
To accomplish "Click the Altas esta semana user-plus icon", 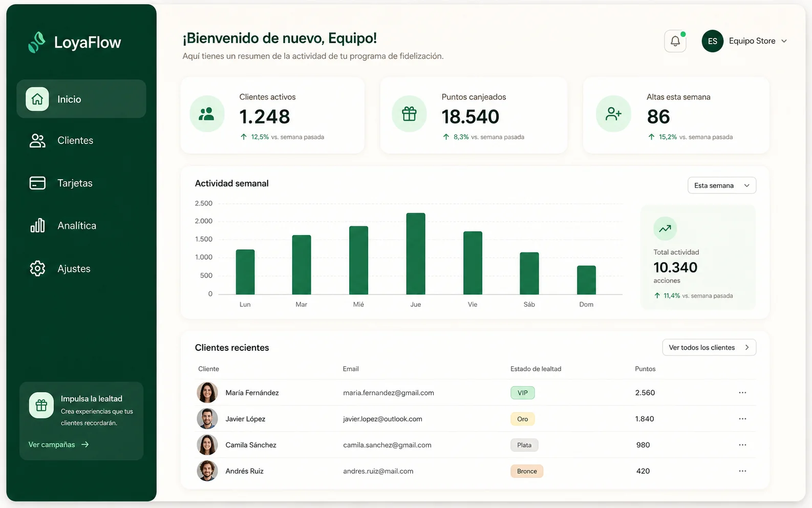I will 613,114.
